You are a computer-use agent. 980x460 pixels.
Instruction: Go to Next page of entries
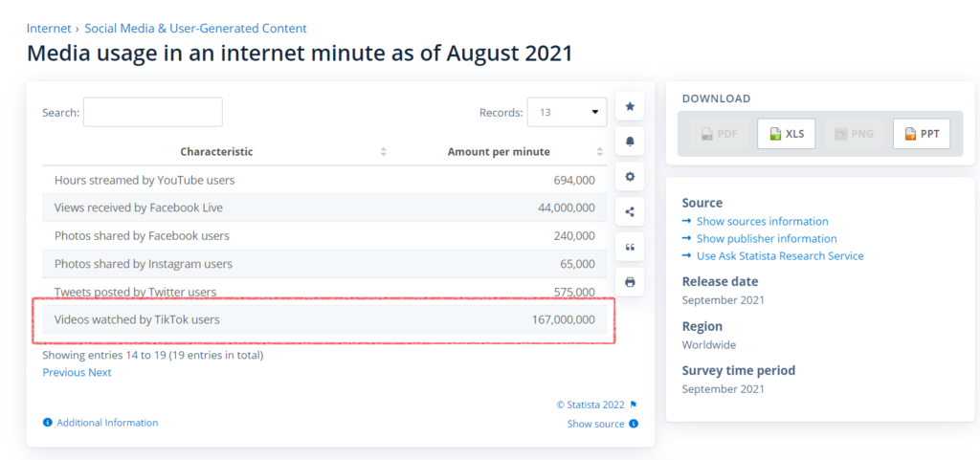pos(100,372)
